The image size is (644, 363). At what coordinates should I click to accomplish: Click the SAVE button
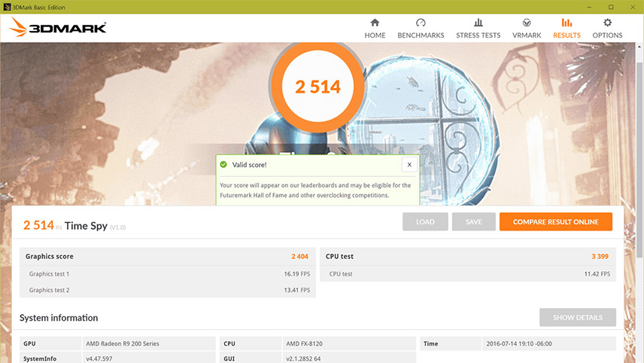(473, 221)
